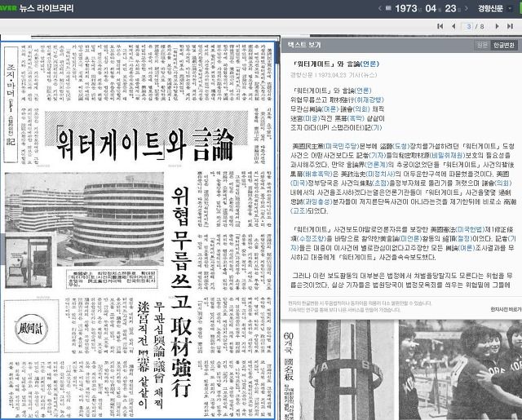This screenshot has height=420, width=522.
Task: Click the article date line 경향신문 1973.04.23
Action: pos(334,75)
